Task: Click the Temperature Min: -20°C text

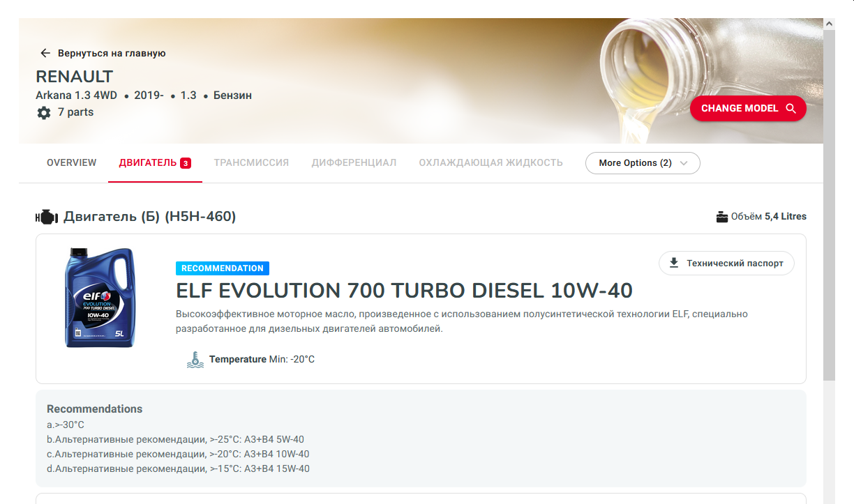Action: [x=262, y=360]
